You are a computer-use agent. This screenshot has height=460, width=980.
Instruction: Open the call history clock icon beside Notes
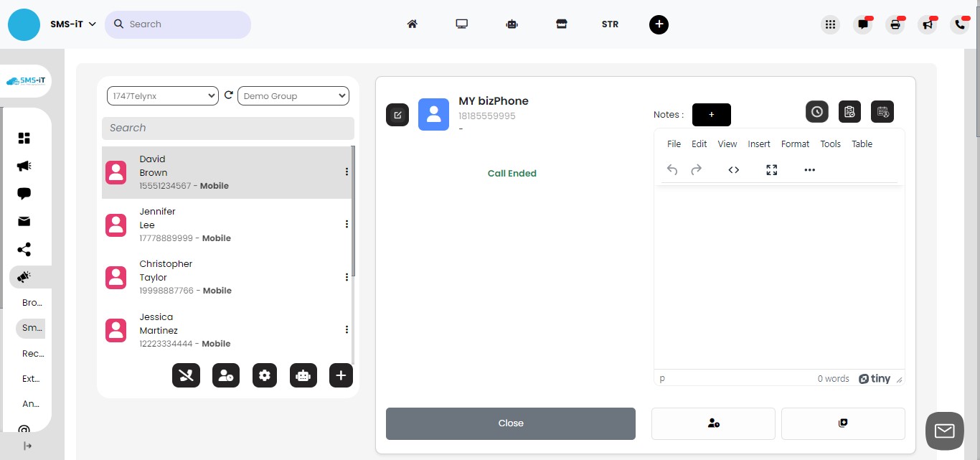[x=816, y=111]
